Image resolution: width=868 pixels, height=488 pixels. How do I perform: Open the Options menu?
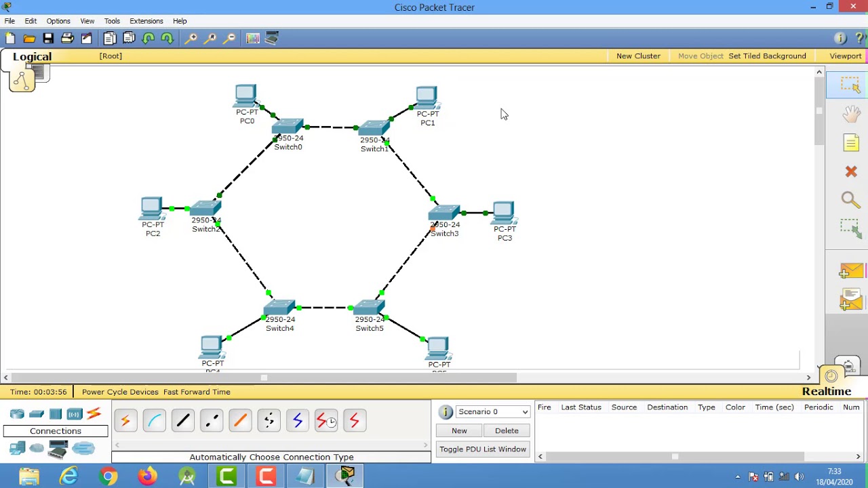[58, 21]
